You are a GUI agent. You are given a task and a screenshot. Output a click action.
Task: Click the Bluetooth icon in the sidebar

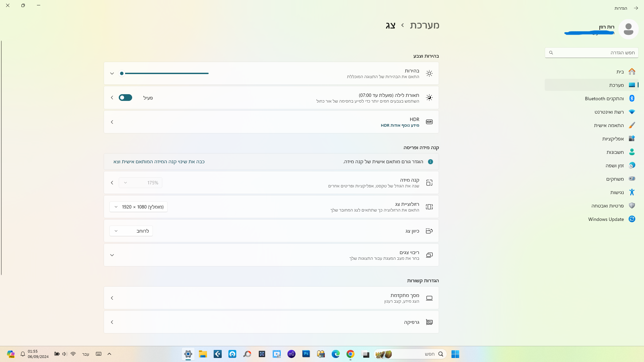tap(632, 98)
